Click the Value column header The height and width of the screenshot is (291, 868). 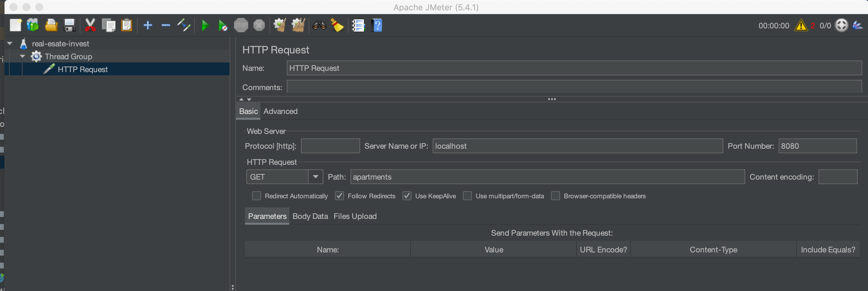(494, 249)
